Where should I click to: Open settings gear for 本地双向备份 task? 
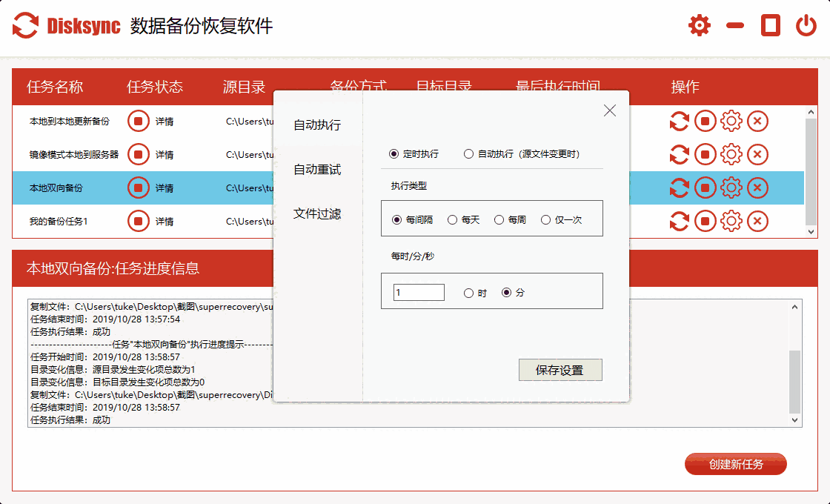point(731,188)
